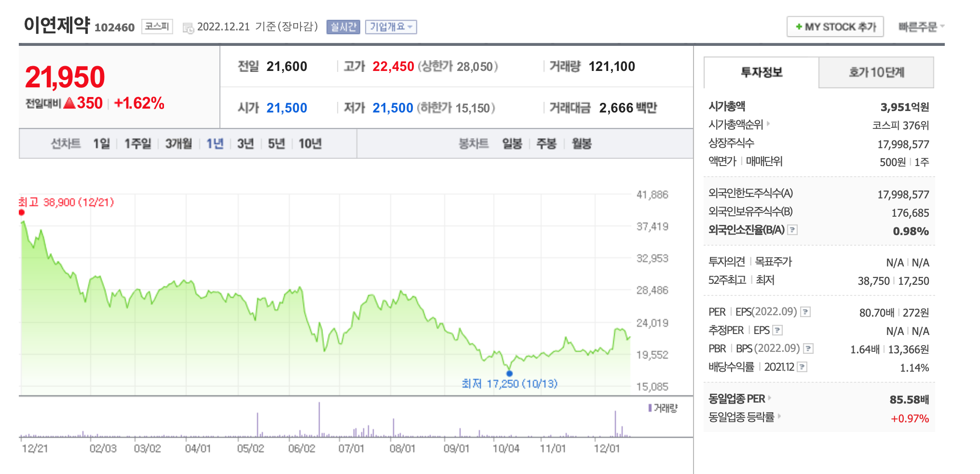Click the MY STOCK 추가 button

835,27
